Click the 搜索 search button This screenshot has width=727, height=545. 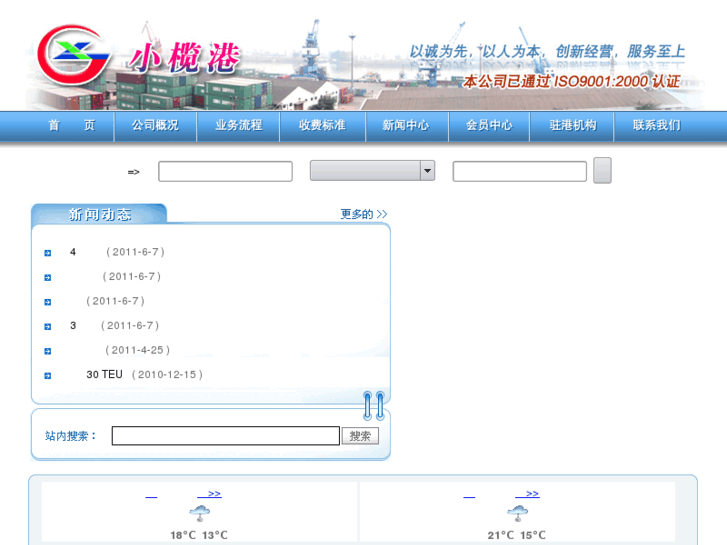(x=360, y=436)
